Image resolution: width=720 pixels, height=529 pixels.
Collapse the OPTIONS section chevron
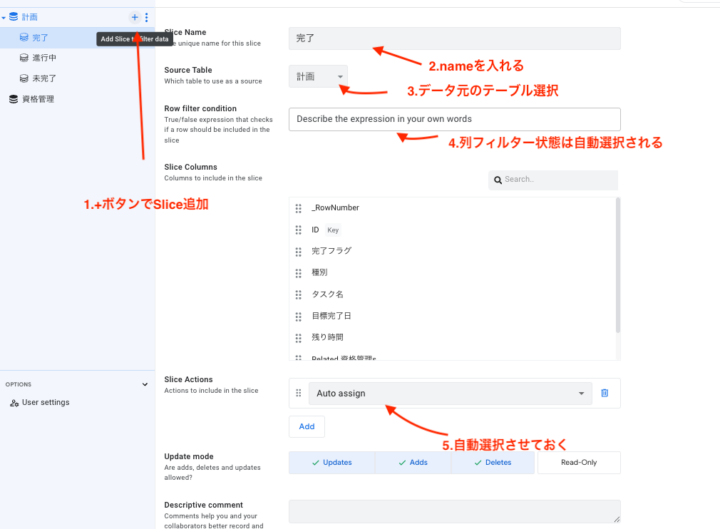(x=145, y=384)
